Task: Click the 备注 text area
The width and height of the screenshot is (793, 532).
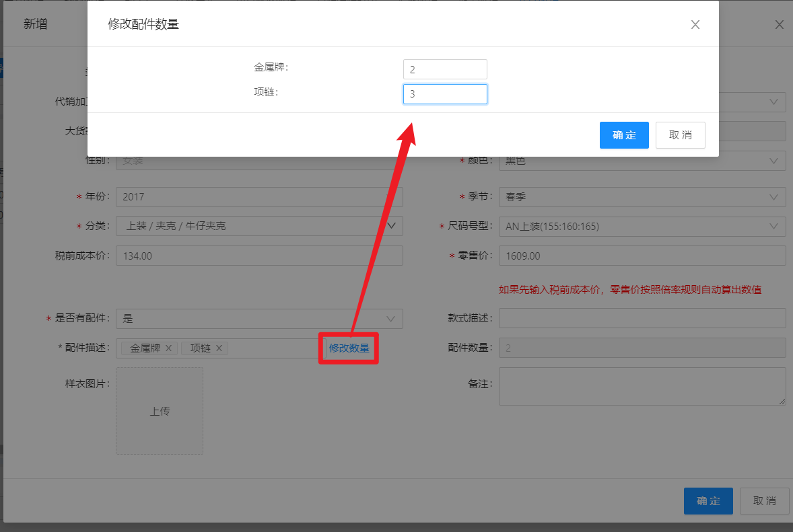Action: [642, 386]
